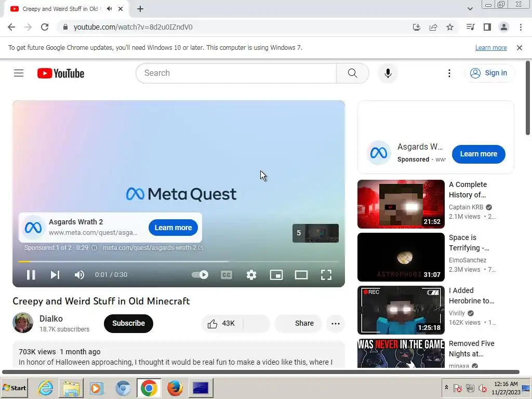
Task: Mute tab via speaker icon
Action: 109,9
